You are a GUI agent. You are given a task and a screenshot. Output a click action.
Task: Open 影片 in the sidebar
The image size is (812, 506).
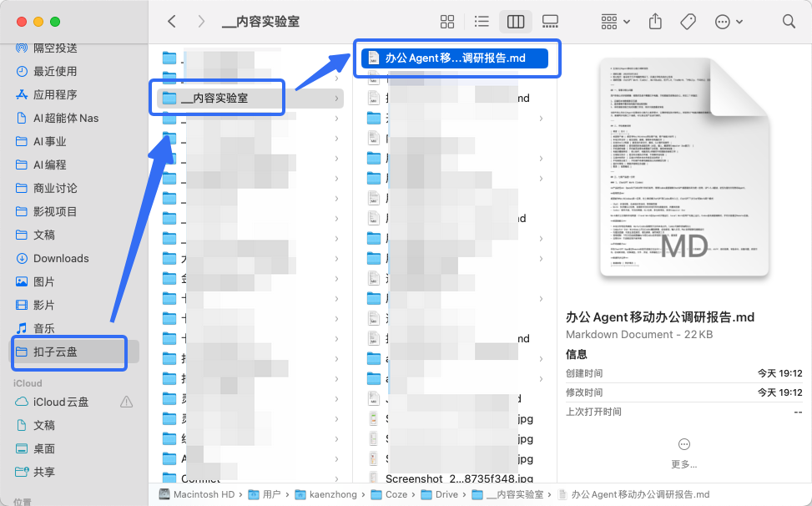[x=44, y=305]
